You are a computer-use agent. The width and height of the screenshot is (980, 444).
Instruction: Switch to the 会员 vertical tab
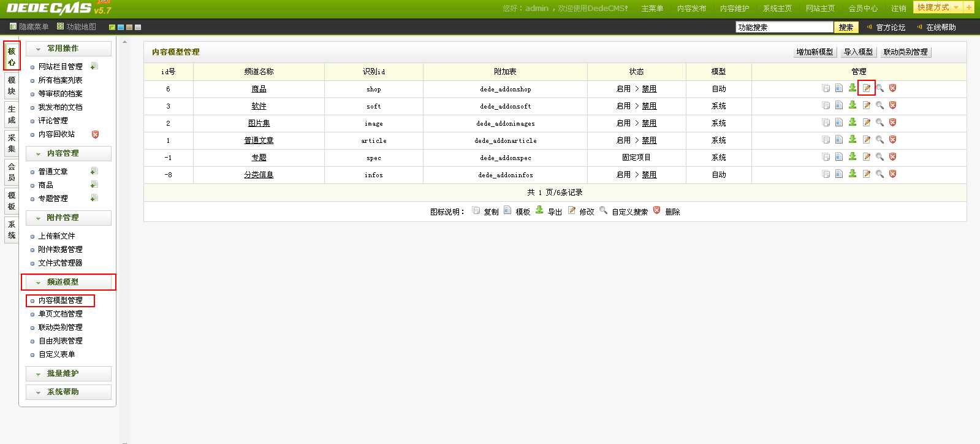click(x=12, y=172)
